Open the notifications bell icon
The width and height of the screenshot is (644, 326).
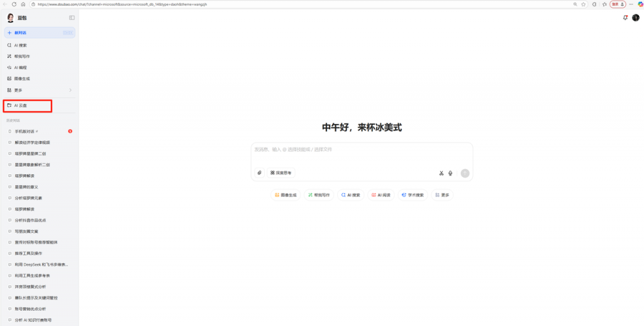point(625,18)
